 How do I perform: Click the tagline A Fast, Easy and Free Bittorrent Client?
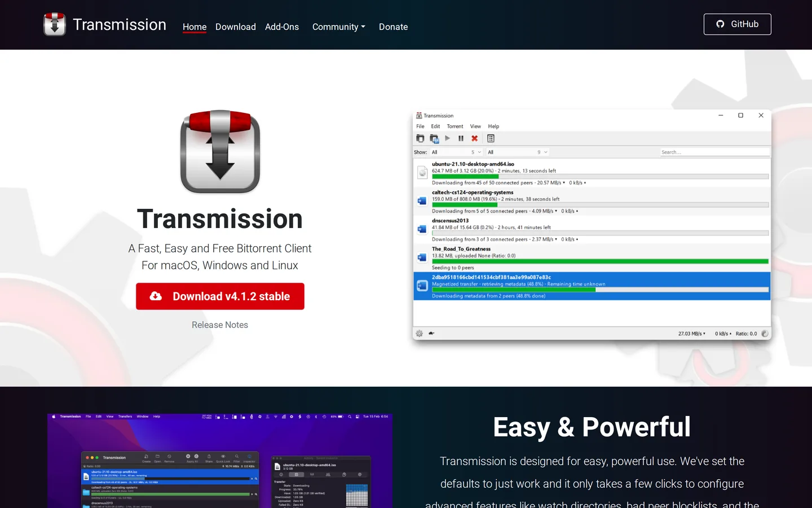point(220,248)
